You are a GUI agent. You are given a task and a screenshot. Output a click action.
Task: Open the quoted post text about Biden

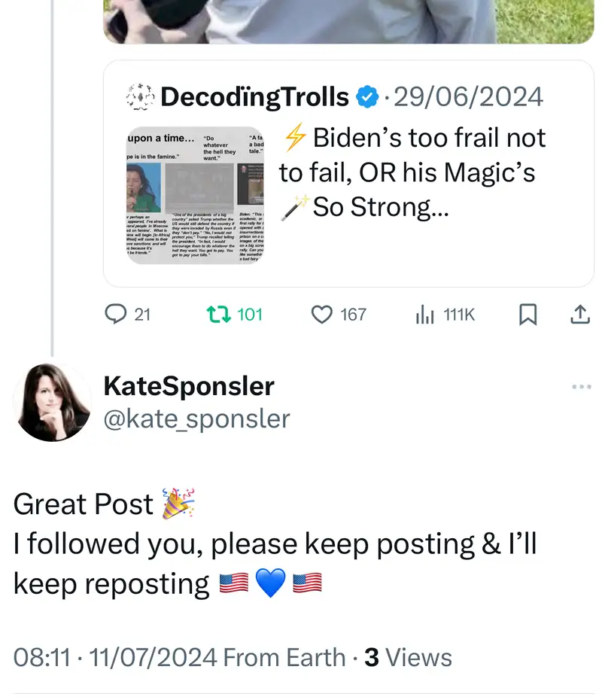pos(412,172)
